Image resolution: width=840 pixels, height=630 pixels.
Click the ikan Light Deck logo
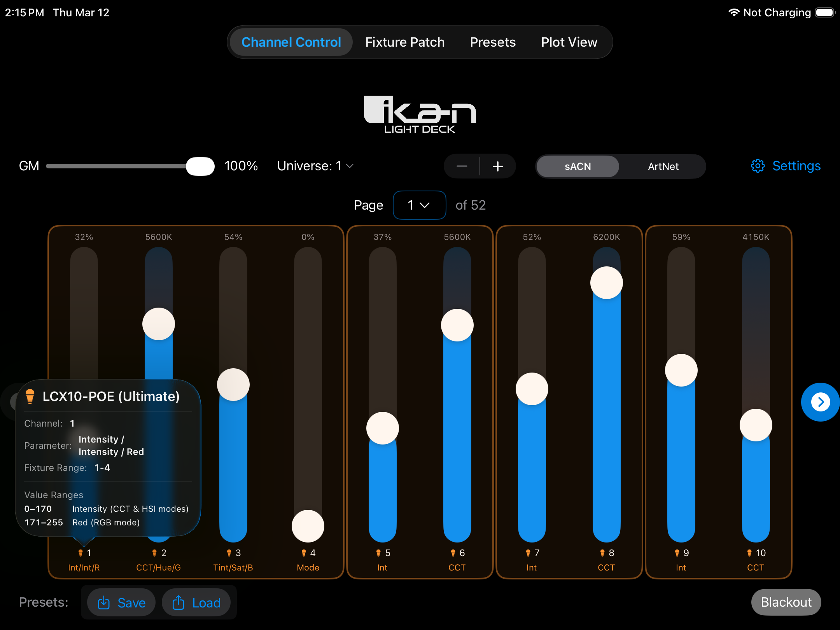[x=420, y=115]
